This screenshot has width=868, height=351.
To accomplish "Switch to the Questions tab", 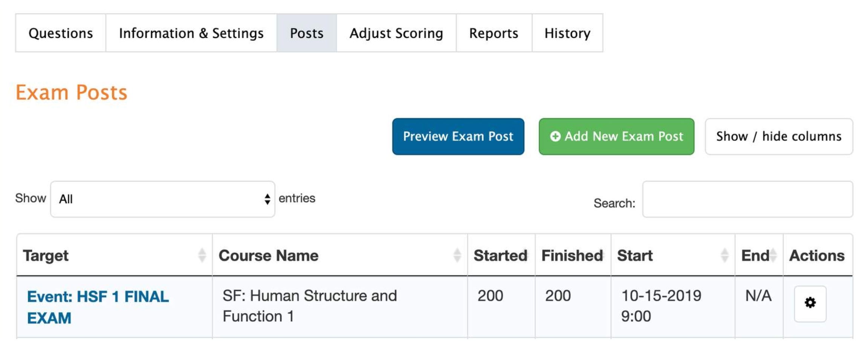I will 61,33.
